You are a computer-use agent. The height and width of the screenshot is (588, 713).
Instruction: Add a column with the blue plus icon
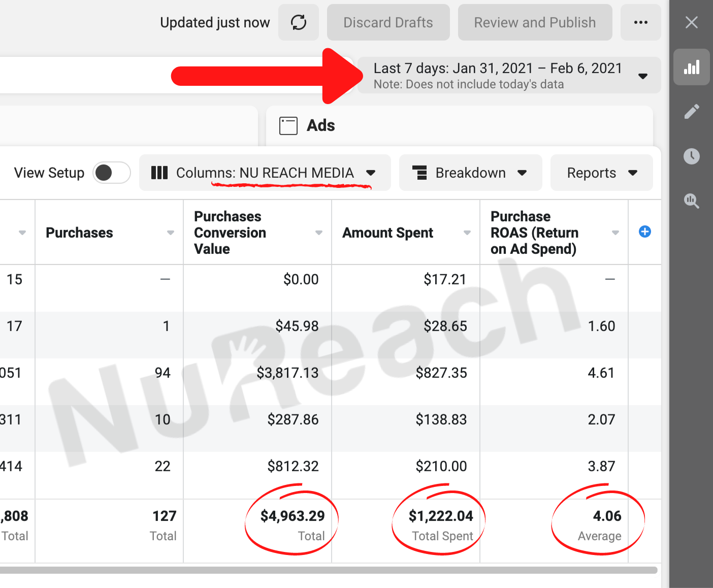click(x=644, y=232)
